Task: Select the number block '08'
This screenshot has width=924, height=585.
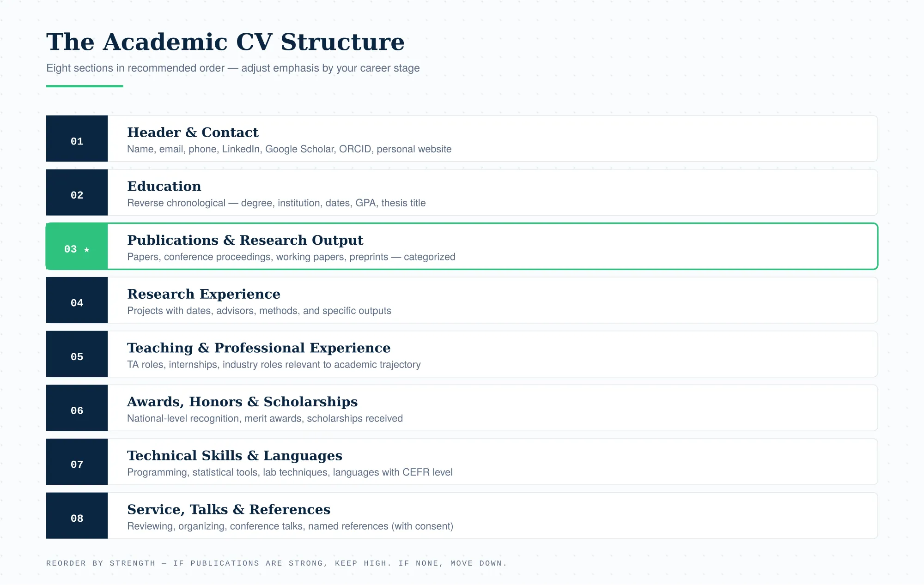Action: [x=77, y=516]
